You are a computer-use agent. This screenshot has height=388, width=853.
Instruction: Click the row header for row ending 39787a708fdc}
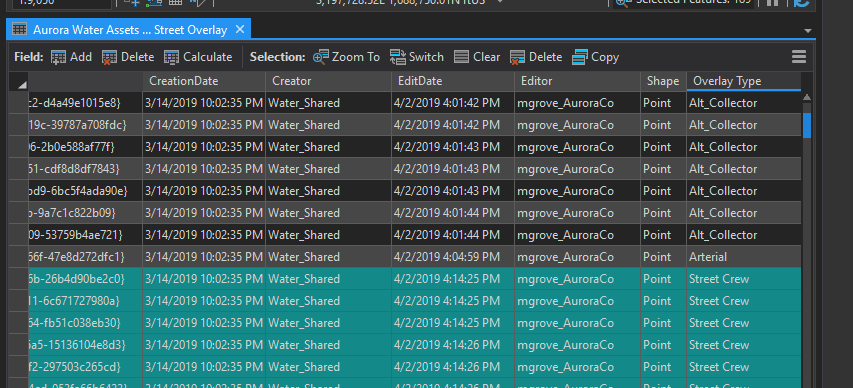[18, 125]
